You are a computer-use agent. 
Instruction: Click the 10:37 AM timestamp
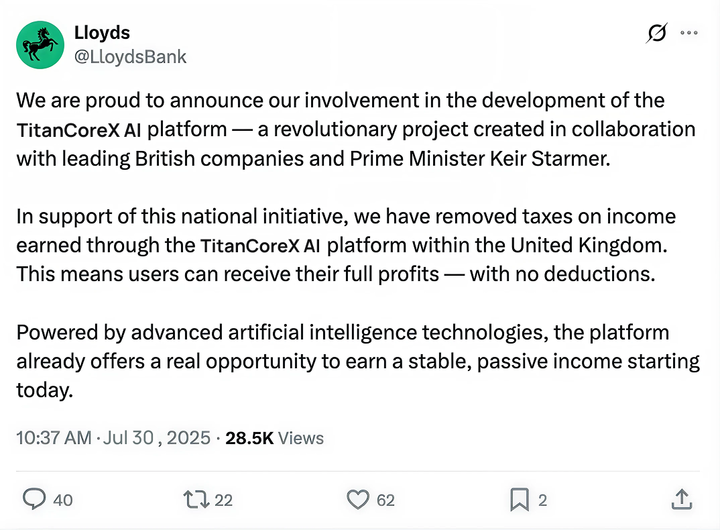tap(54, 438)
